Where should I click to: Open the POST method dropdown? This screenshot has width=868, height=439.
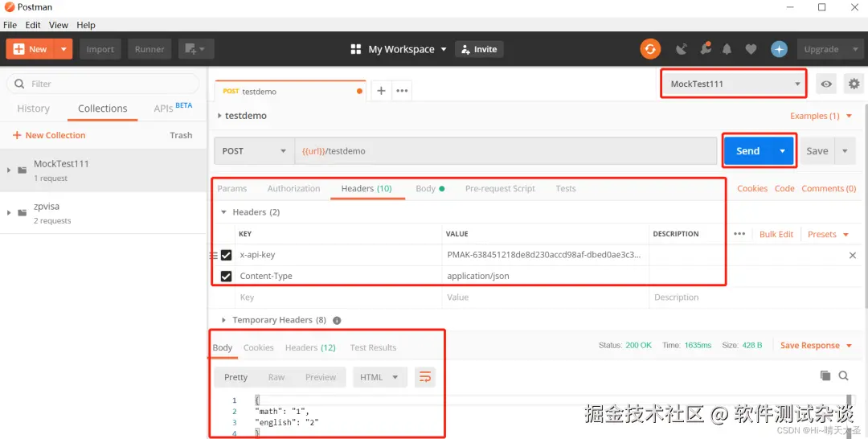(x=254, y=151)
